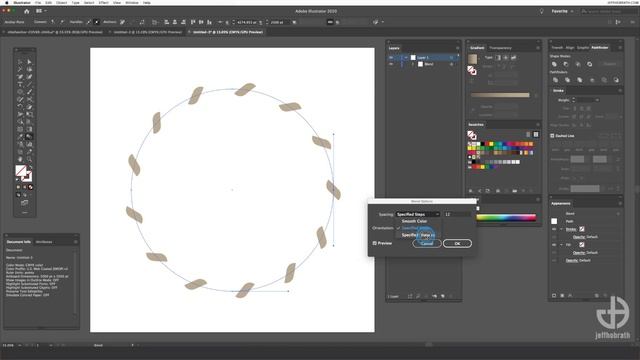Open the Layers panel menu
The image size is (640, 360).
[457, 48]
